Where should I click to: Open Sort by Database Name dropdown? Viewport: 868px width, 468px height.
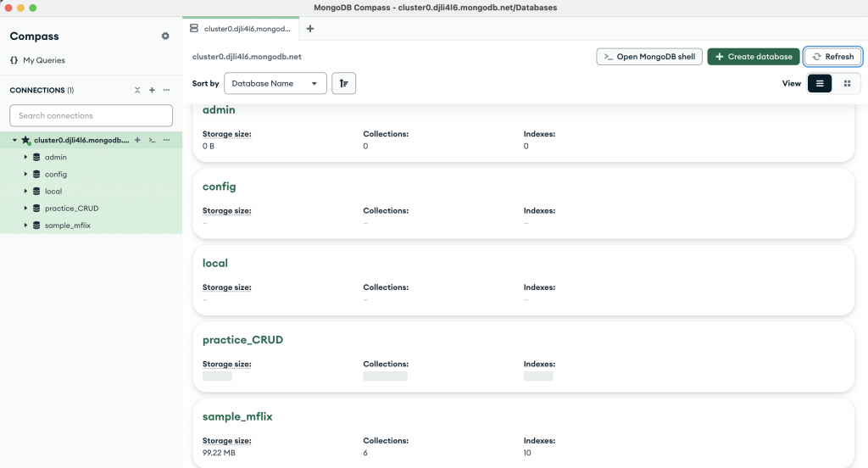pyautogui.click(x=275, y=84)
